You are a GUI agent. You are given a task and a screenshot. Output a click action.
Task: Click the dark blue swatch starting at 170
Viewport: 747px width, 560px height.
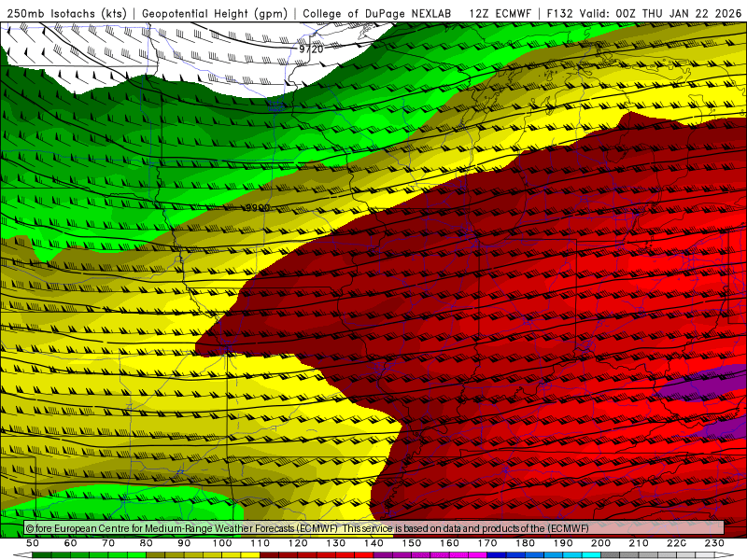[497, 555]
